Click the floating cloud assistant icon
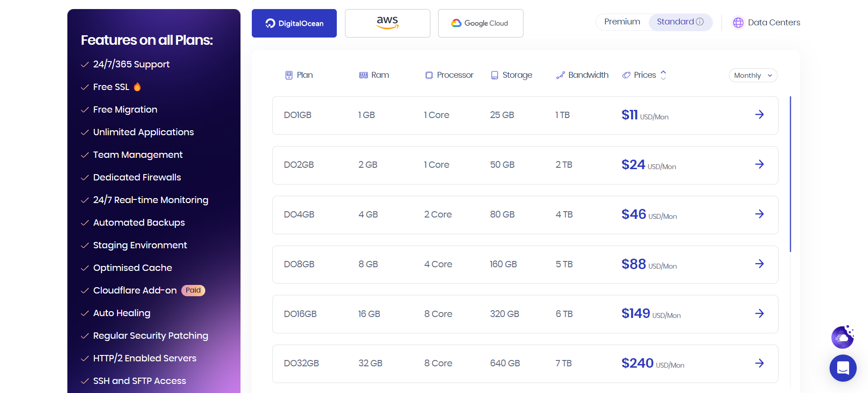The image size is (868, 393). click(x=843, y=337)
